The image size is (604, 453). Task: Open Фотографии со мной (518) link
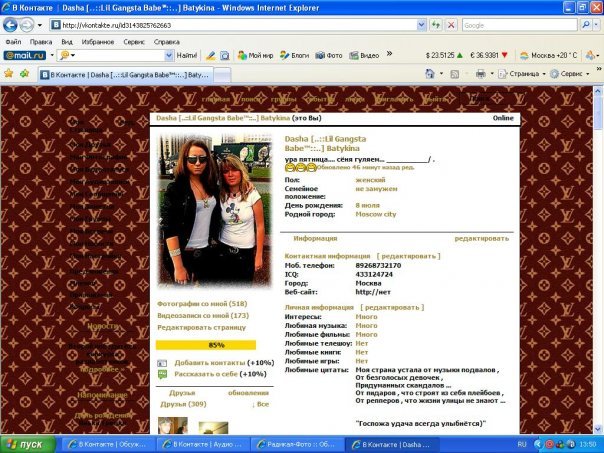(202, 304)
